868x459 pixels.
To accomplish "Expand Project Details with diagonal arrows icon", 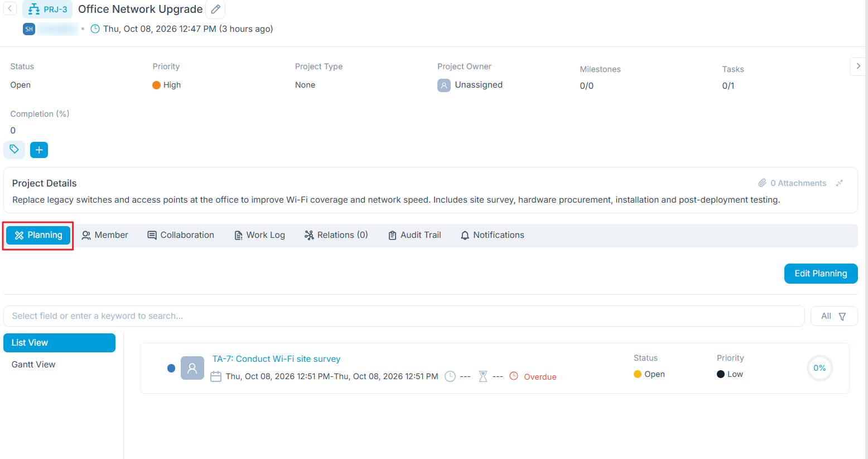I will pos(840,183).
